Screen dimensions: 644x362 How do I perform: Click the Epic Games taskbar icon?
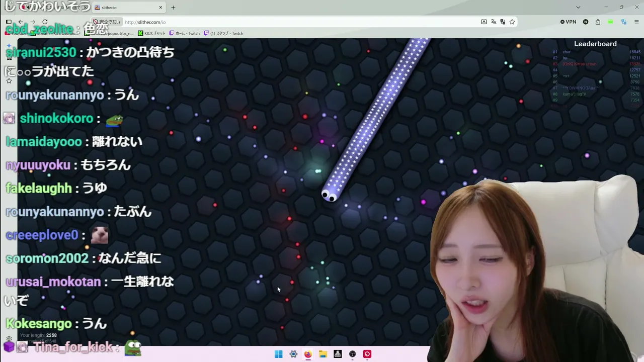coord(338,354)
